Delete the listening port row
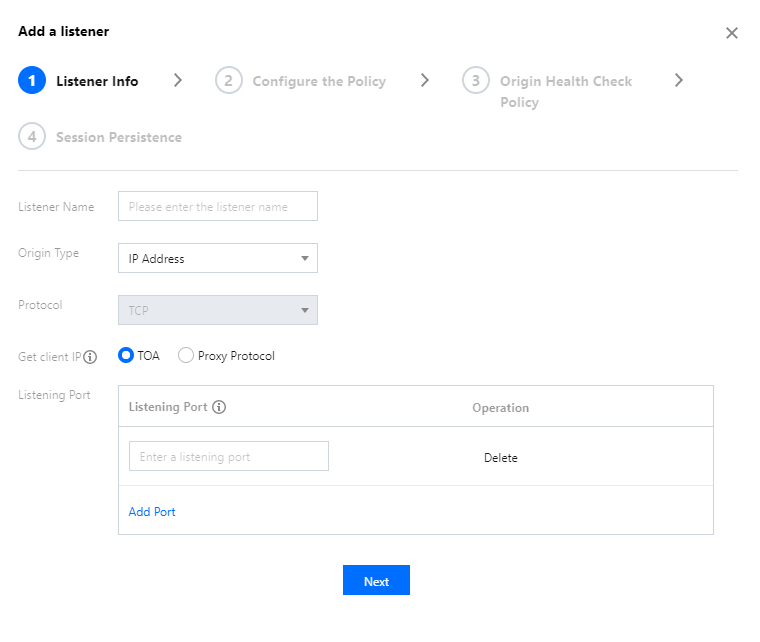This screenshot has width=760, height=642. tap(500, 457)
